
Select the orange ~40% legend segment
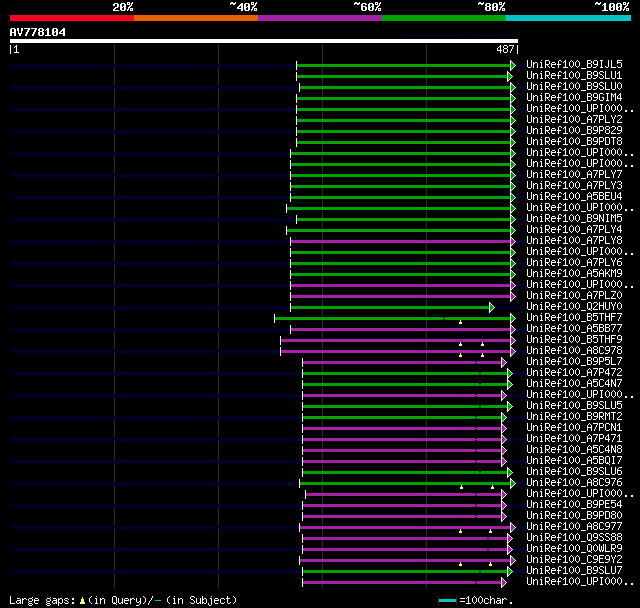point(195,18)
